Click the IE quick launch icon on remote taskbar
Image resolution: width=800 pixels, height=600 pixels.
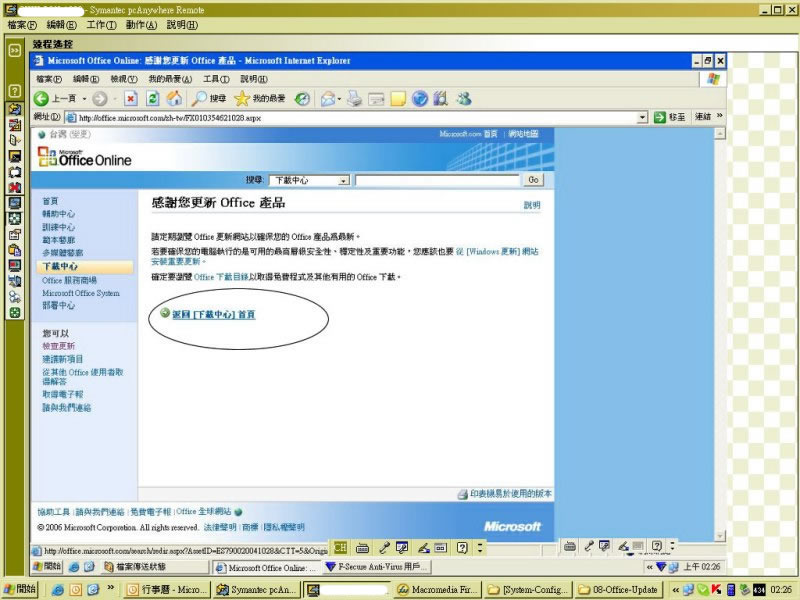point(74,566)
